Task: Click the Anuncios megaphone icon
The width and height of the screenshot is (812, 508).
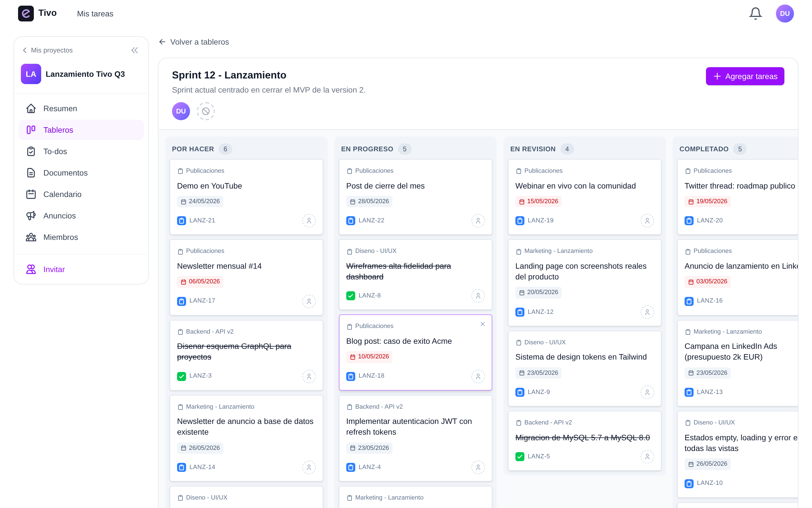Action: pos(31,216)
